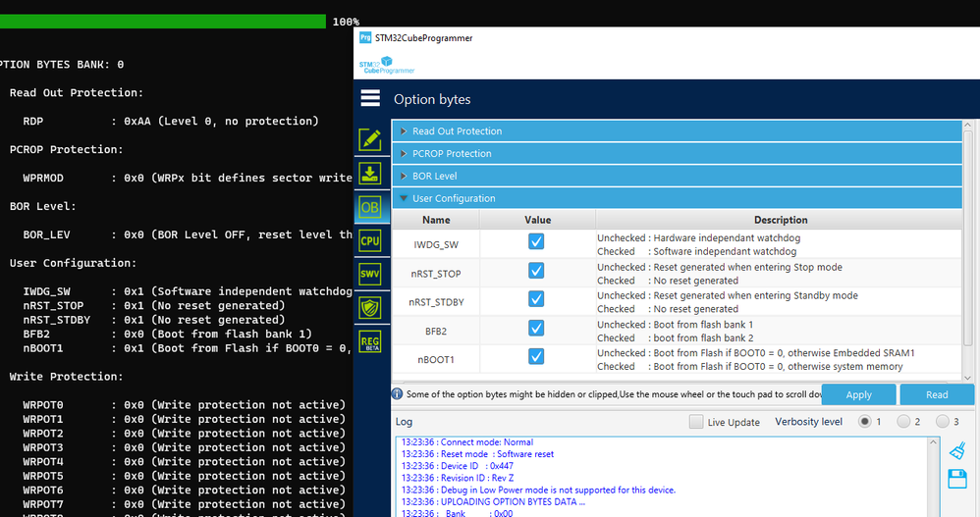Click the 'Option bytes' page title
The height and width of the screenshot is (517, 980).
[432, 99]
